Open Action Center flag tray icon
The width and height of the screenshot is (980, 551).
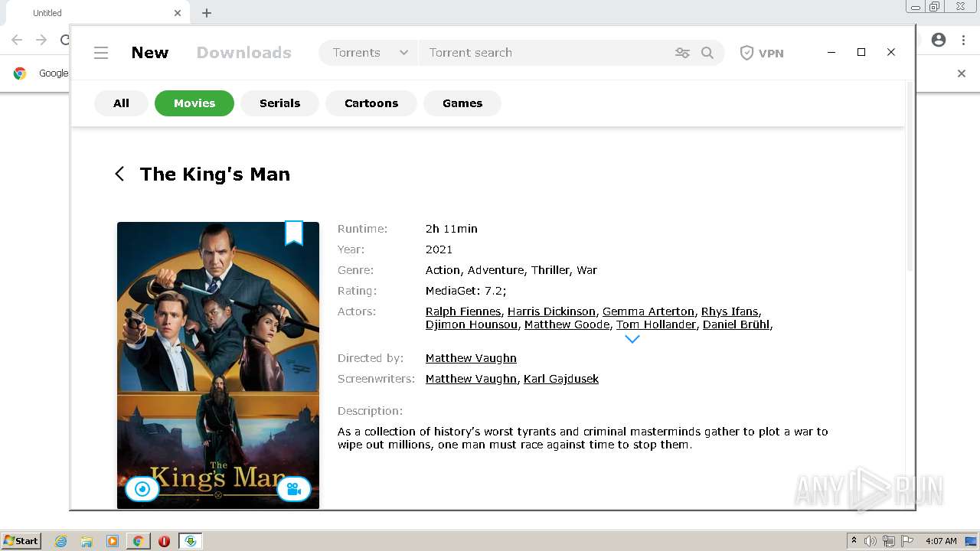click(907, 541)
